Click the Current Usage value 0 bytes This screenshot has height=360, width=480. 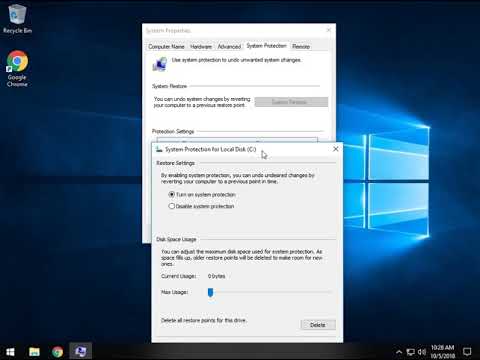tap(216, 276)
